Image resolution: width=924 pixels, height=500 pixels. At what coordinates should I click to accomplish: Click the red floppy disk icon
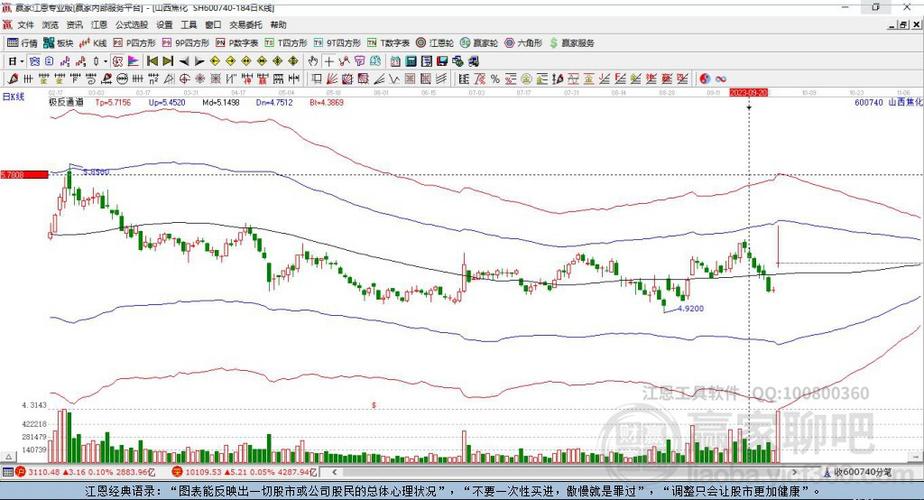point(442,61)
